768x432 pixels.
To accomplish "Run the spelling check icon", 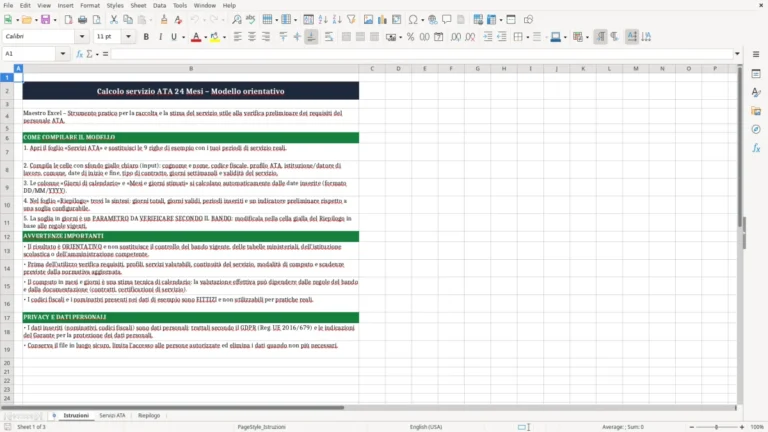I will click(251, 20).
